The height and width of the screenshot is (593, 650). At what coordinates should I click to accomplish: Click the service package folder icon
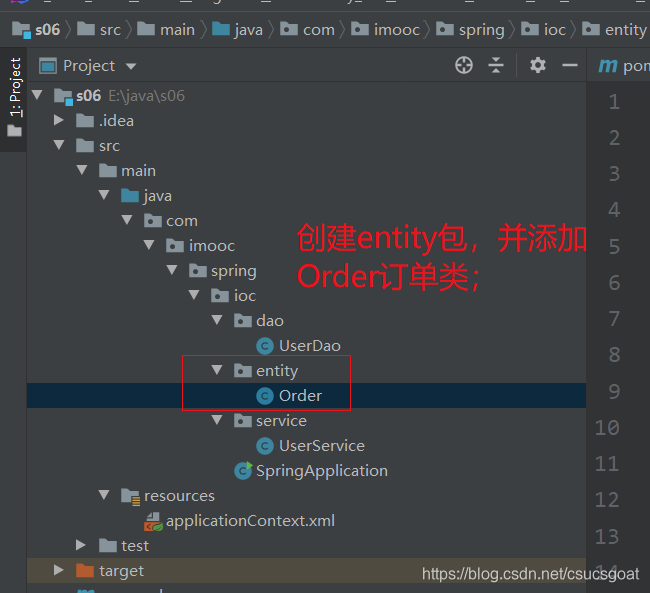tap(243, 420)
